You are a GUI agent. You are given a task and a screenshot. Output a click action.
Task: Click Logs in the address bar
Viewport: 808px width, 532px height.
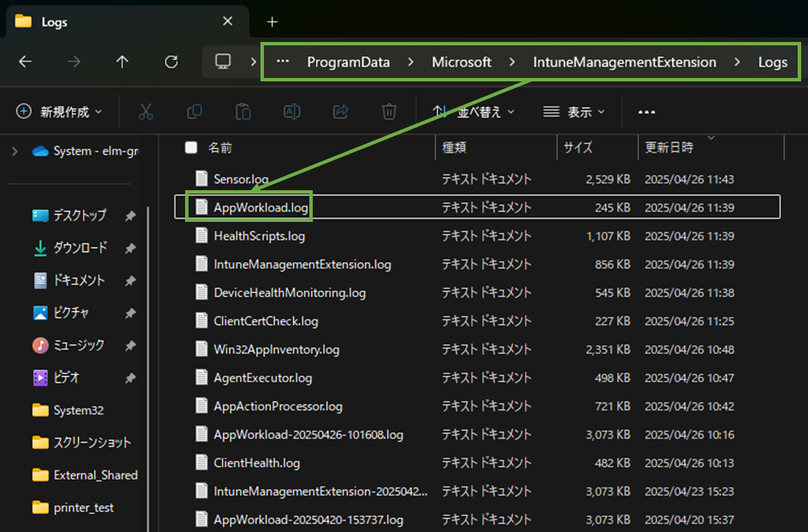pyautogui.click(x=773, y=62)
